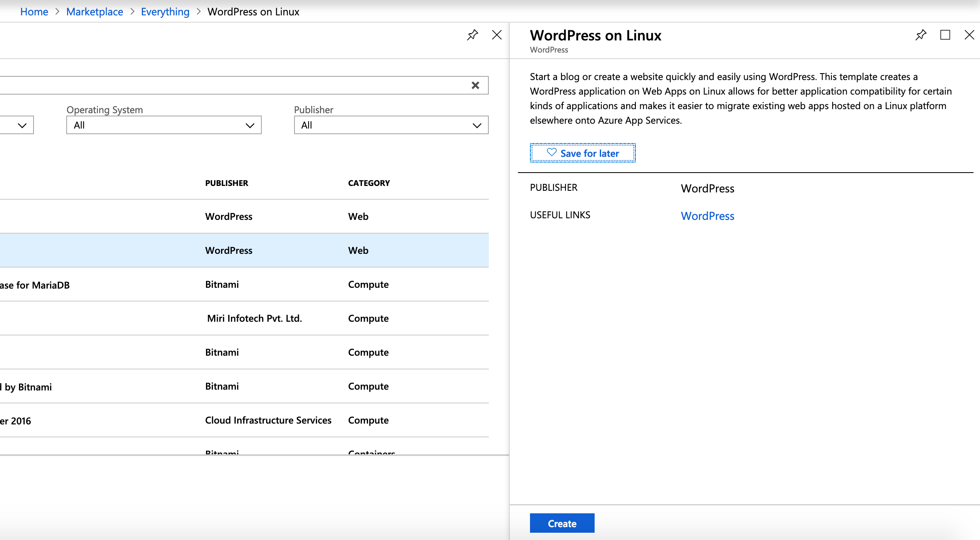Clear the marketplace search box
Screen dimensions: 980x540
pos(475,85)
